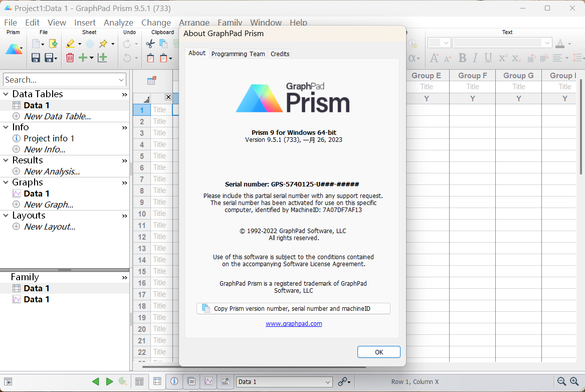Open the font size dropdown
Image resolution: width=585 pixels, height=392 pixels.
(x=446, y=43)
